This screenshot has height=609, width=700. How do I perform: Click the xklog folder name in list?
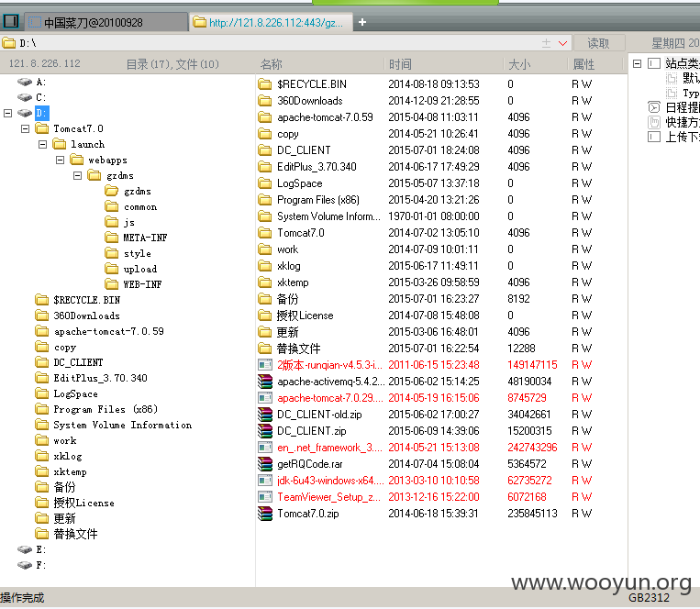pos(289,265)
